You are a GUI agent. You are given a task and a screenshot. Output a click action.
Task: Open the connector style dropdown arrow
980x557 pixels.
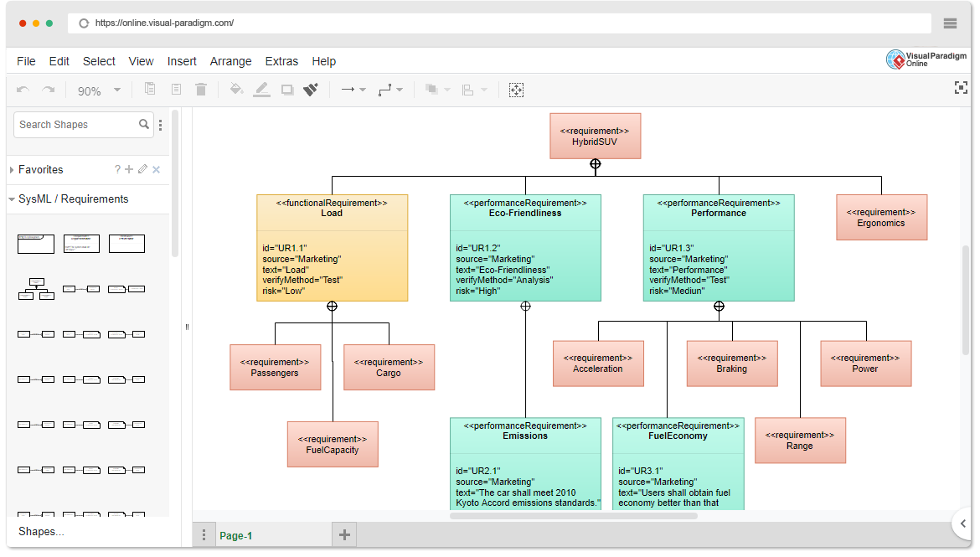tap(400, 90)
